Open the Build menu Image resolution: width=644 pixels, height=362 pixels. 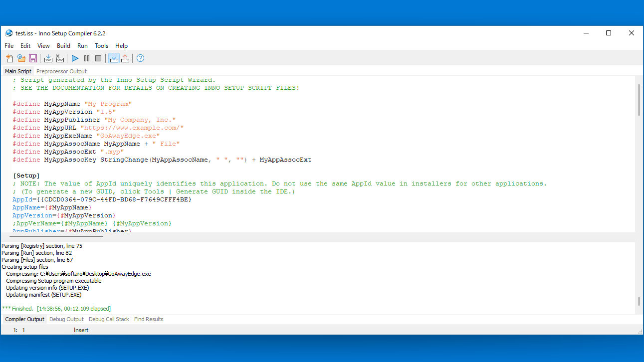pos(64,46)
